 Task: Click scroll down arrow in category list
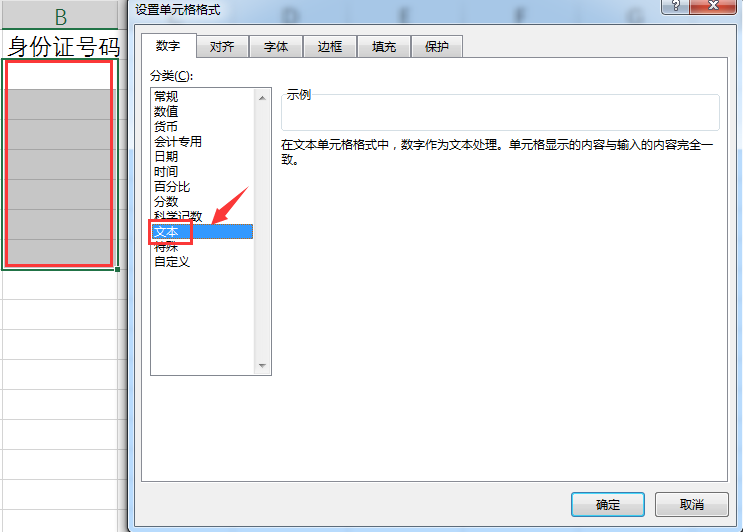[263, 366]
